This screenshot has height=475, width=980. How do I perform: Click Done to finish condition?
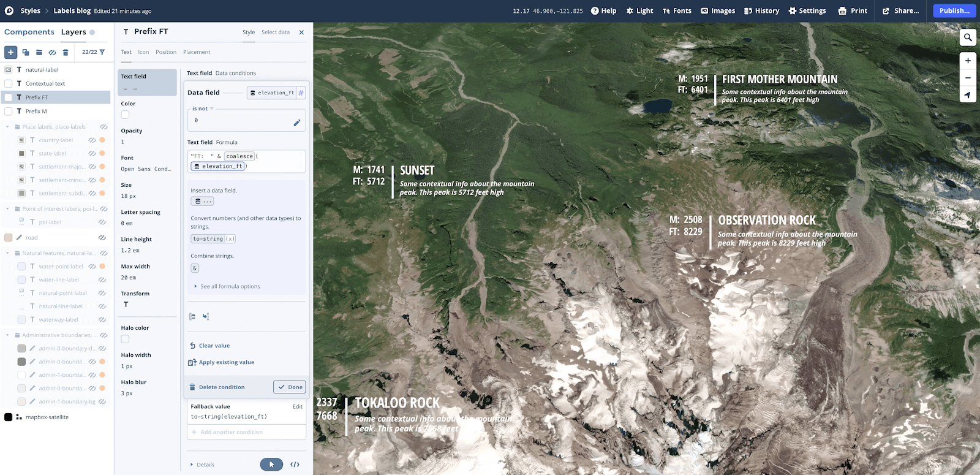coord(290,387)
